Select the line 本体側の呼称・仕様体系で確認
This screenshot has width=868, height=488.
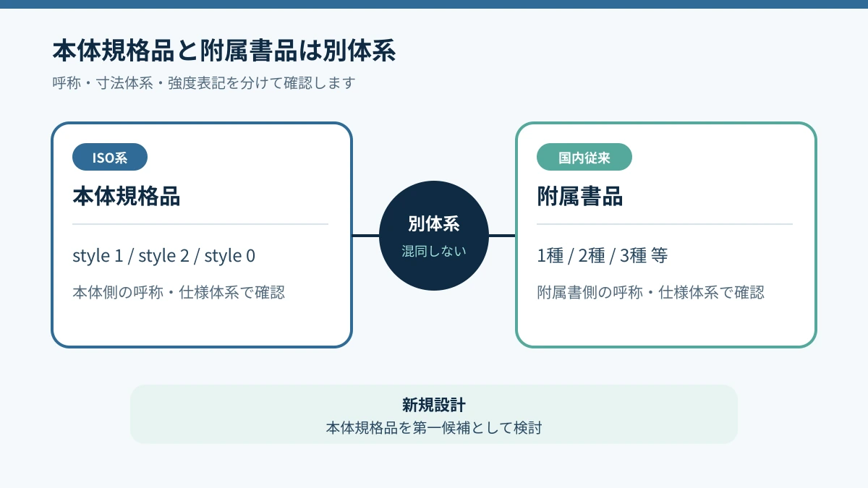(x=179, y=293)
